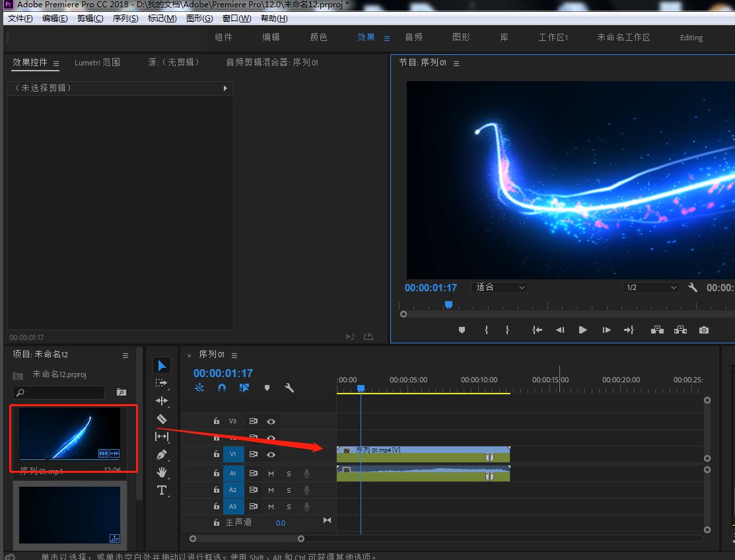
Task: Open the 序列(S) menu
Action: tap(125, 18)
